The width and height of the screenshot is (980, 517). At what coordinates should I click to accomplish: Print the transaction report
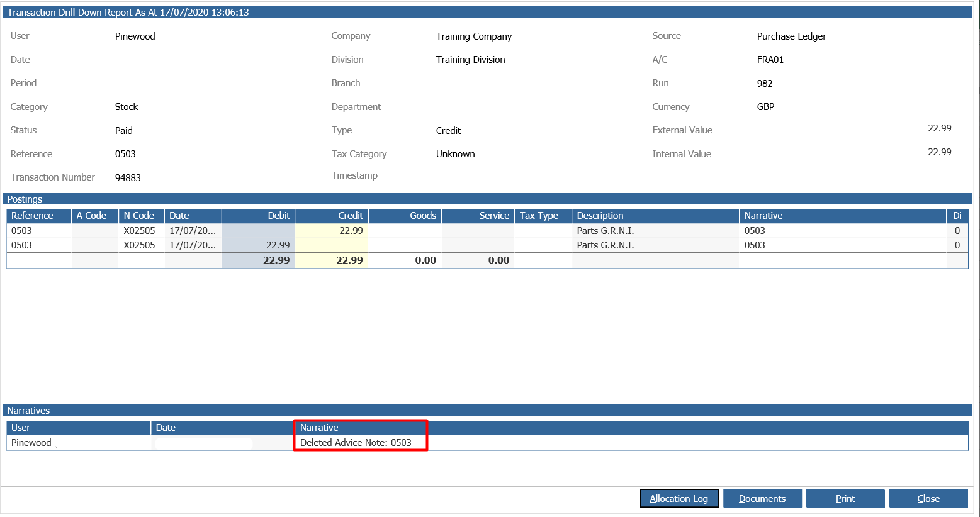coord(845,498)
